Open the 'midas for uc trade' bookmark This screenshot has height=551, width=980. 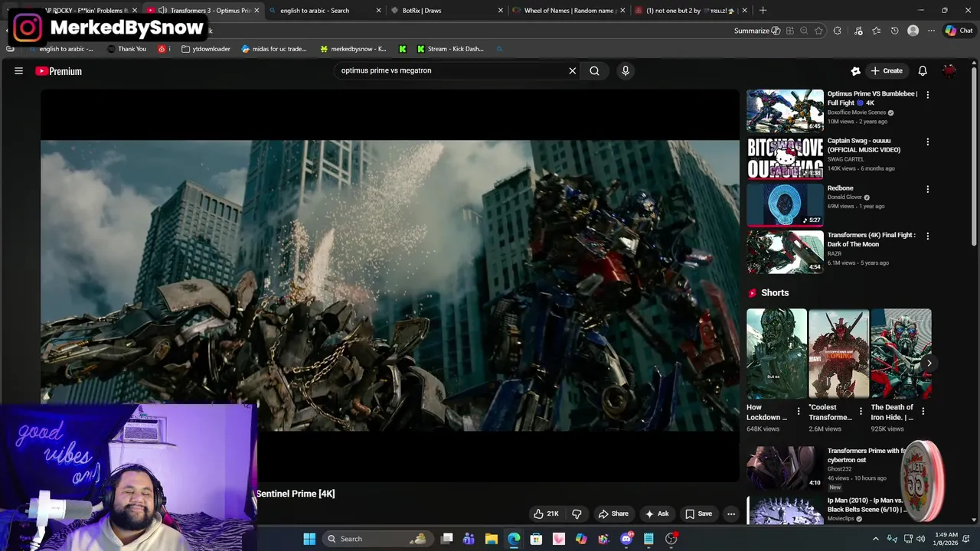click(x=274, y=49)
